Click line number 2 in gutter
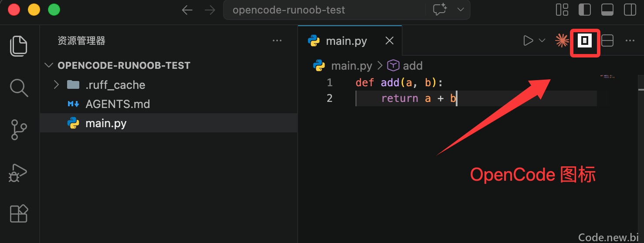Screen dimensions: 644x243 tap(329, 98)
